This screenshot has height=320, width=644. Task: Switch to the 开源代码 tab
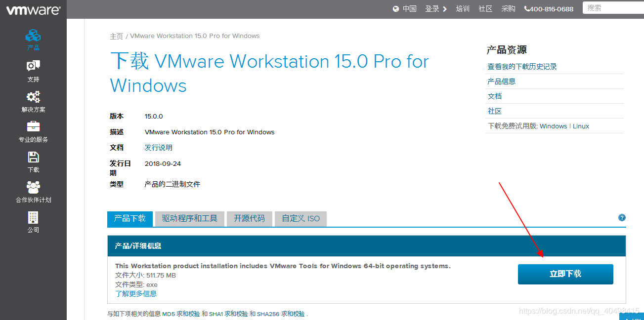point(250,219)
